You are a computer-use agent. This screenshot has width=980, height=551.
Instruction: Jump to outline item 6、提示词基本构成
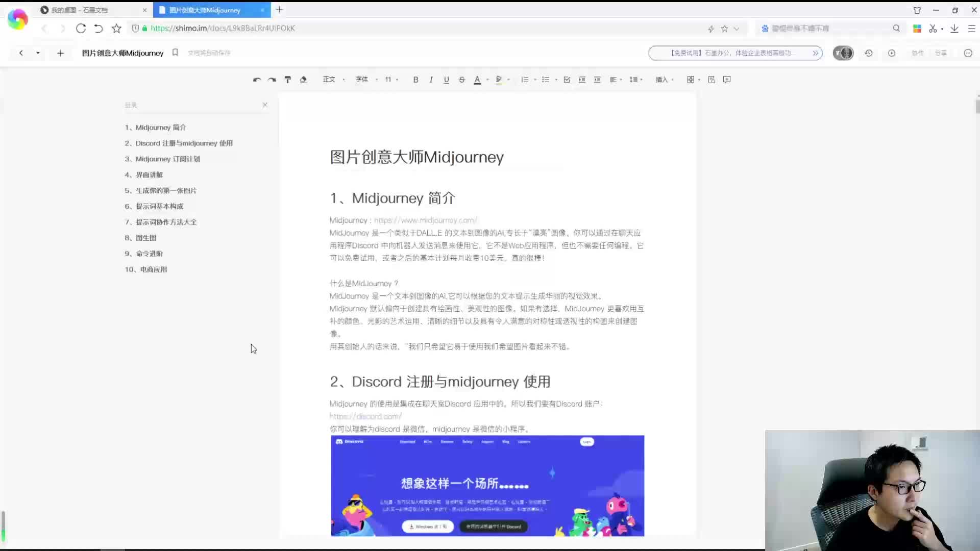coord(154,207)
